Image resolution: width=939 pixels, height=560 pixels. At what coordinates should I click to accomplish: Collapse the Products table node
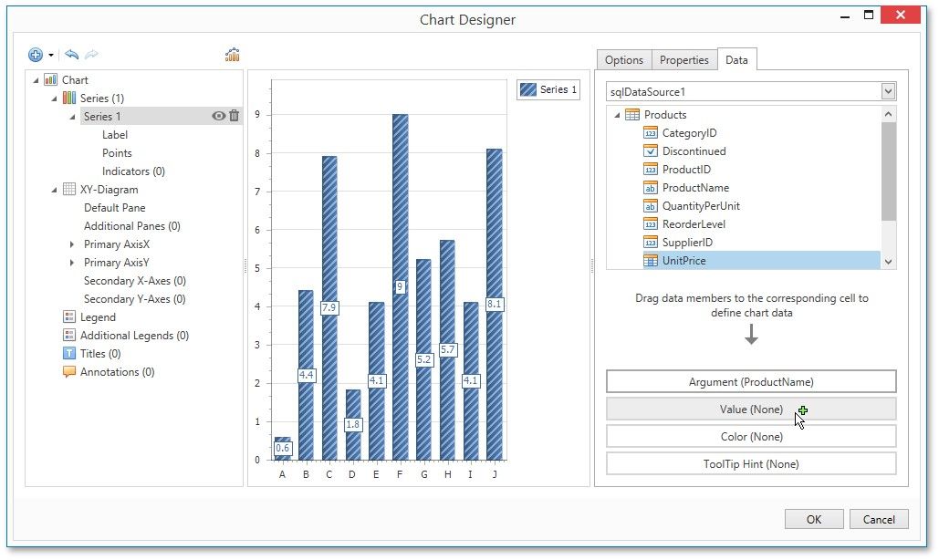618,115
